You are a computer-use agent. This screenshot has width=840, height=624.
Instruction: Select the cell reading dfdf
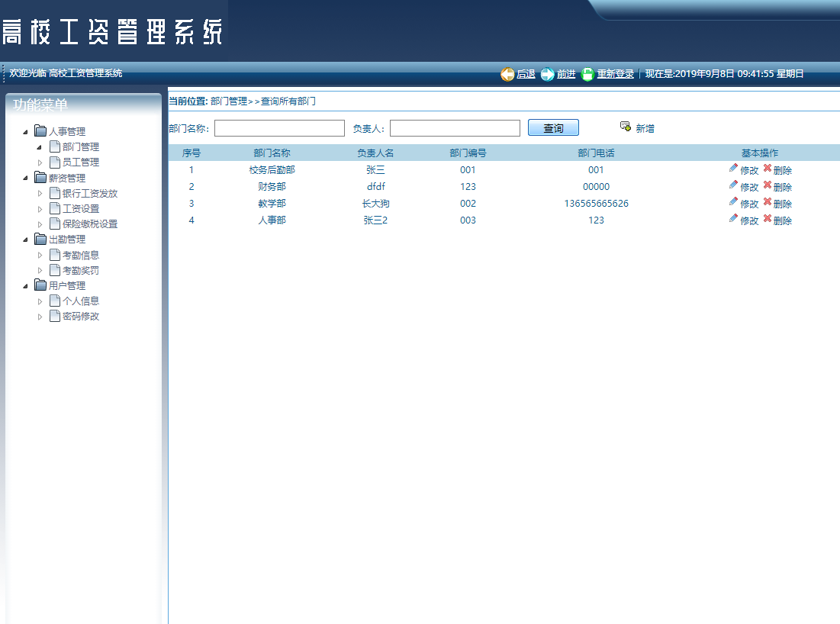pyautogui.click(x=375, y=186)
